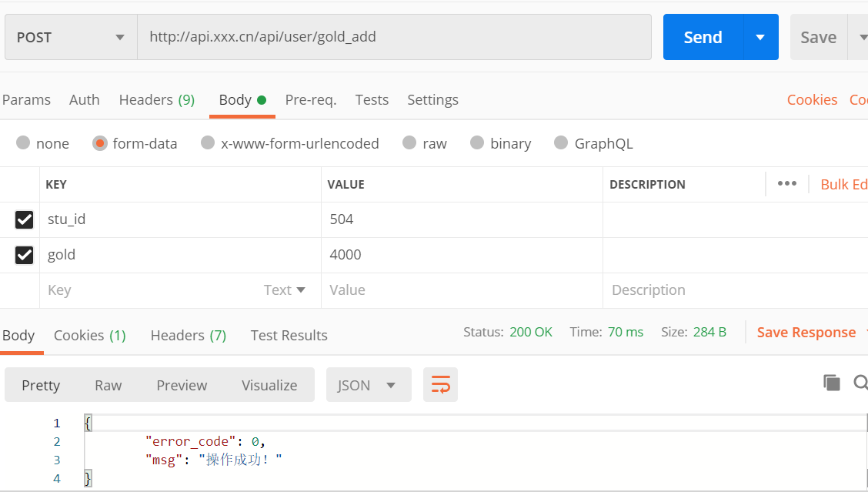Select the raw body type radio
Image resolution: width=868 pixels, height=492 pixels.
(409, 143)
